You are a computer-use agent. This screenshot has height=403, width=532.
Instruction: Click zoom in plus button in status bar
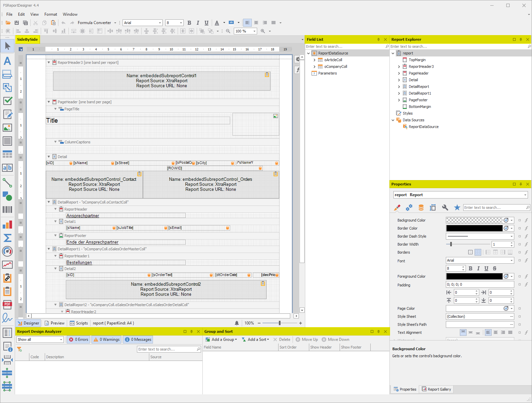coord(301,323)
